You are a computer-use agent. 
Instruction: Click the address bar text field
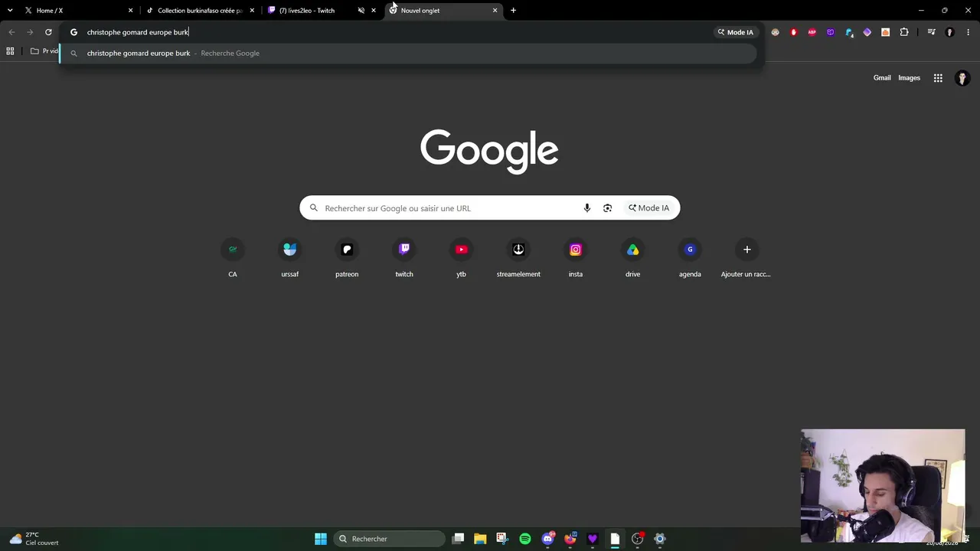(x=398, y=32)
